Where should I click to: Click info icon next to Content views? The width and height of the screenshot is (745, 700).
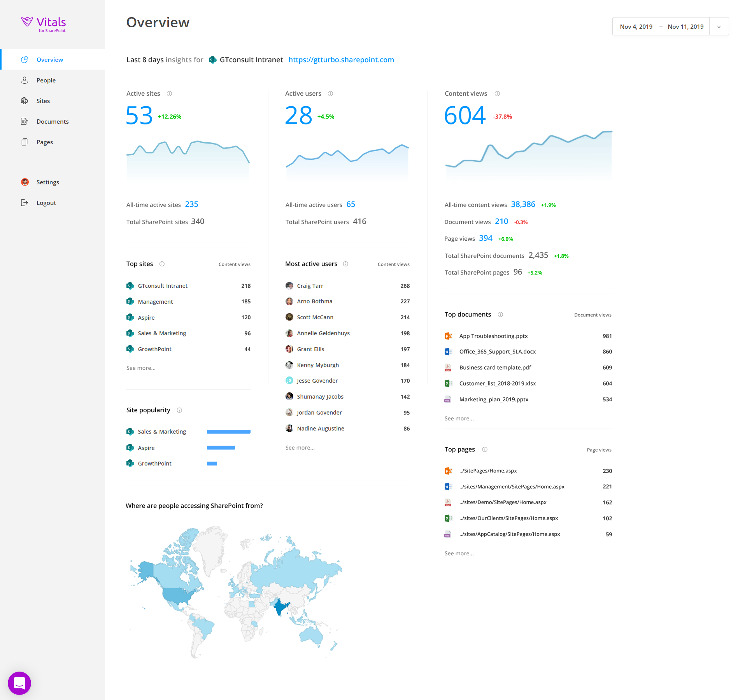[x=497, y=94]
